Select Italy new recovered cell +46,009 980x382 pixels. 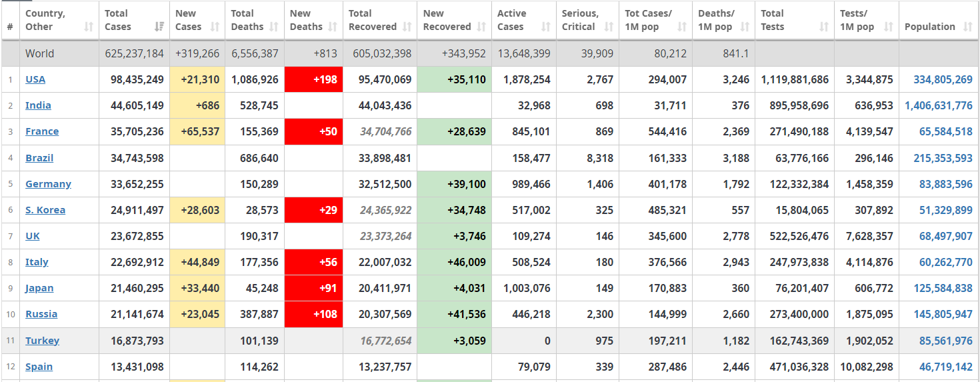pyautogui.click(x=454, y=262)
